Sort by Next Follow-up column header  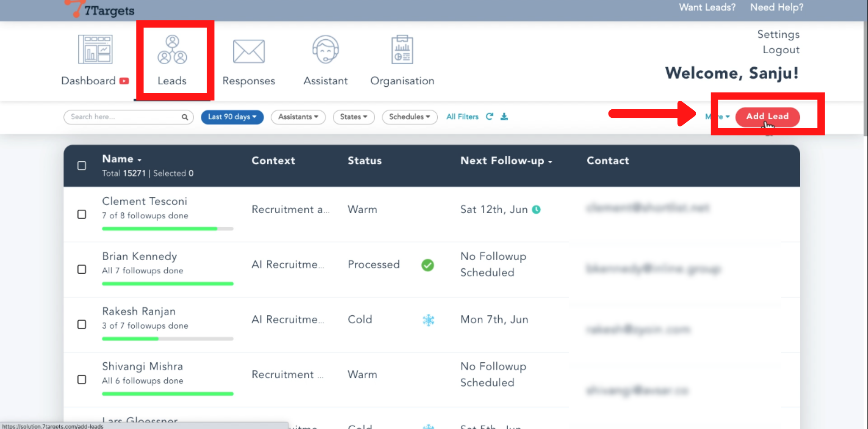point(506,161)
